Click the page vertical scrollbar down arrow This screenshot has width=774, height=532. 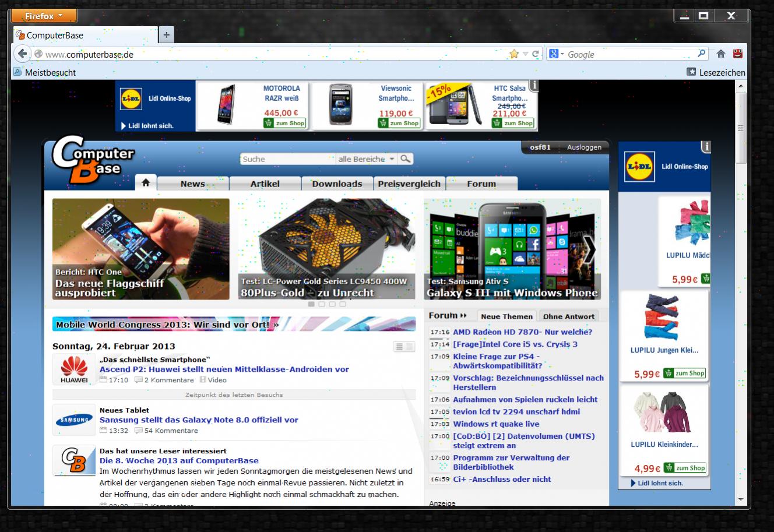[x=741, y=499]
